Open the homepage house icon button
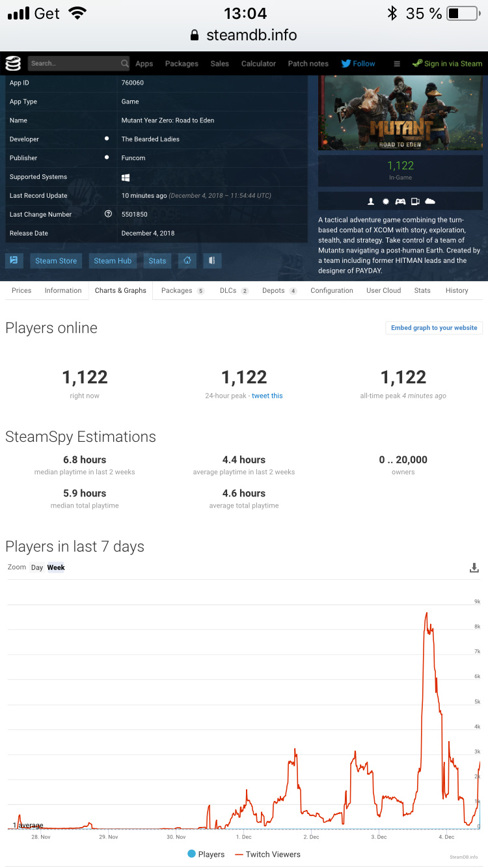This screenshot has width=488, height=868. point(187,260)
